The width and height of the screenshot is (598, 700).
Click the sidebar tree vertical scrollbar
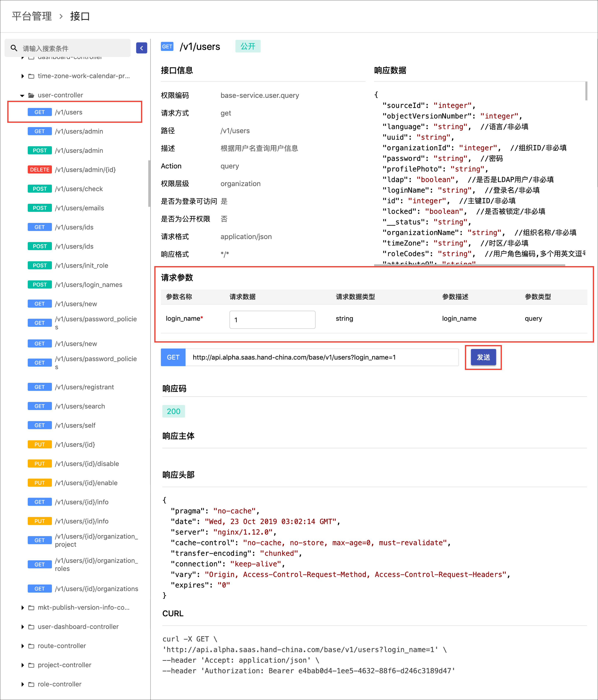[149, 183]
